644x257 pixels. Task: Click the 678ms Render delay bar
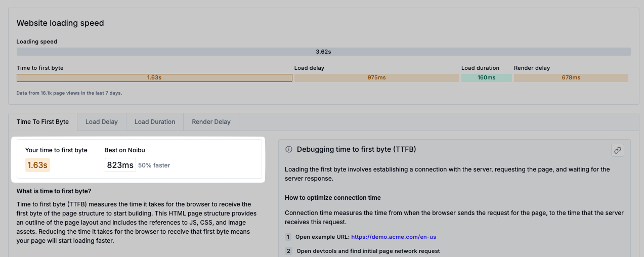click(x=571, y=78)
